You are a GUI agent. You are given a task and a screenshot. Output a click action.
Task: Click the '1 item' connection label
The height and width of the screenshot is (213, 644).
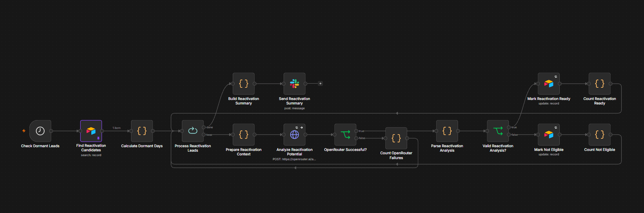coord(117,128)
